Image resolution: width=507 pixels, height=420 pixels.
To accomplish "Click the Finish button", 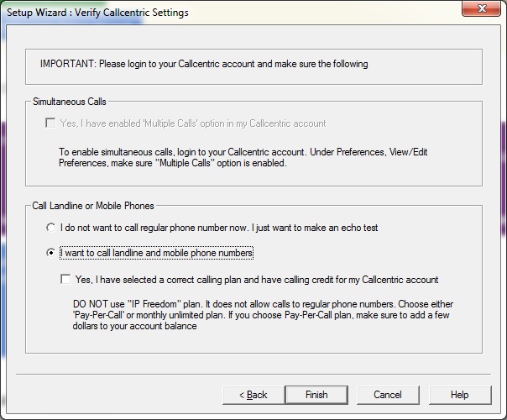I will pos(316,395).
